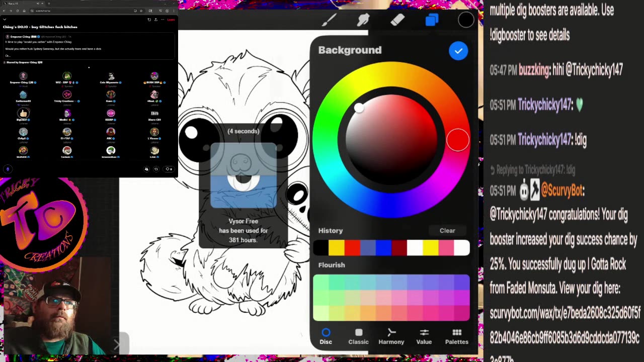Switch to the Harmony color tab

(x=391, y=336)
